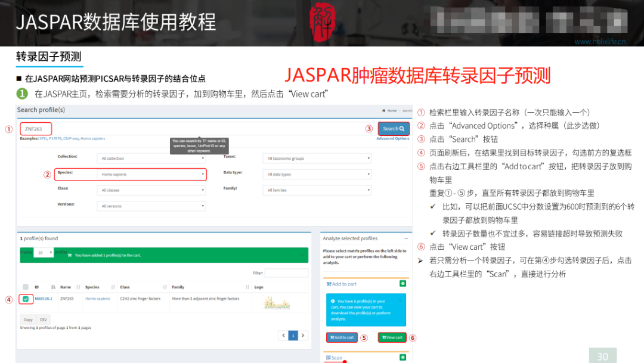Click the www.helixlife.cn URL in the slide header
644x363 pixels.
(600, 42)
